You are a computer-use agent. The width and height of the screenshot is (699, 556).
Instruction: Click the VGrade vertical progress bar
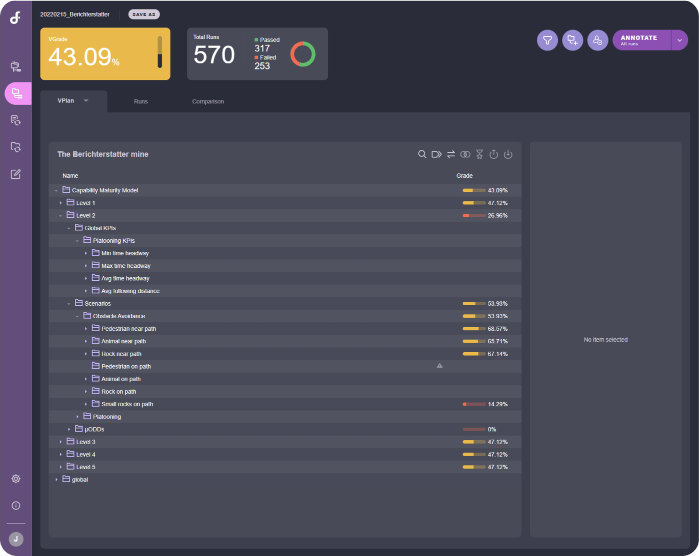point(159,53)
